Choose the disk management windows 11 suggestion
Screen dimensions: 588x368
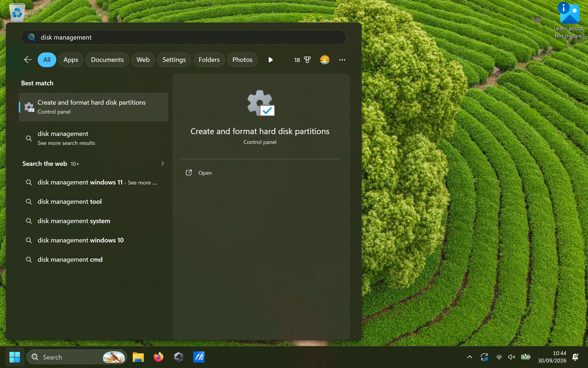click(93, 182)
